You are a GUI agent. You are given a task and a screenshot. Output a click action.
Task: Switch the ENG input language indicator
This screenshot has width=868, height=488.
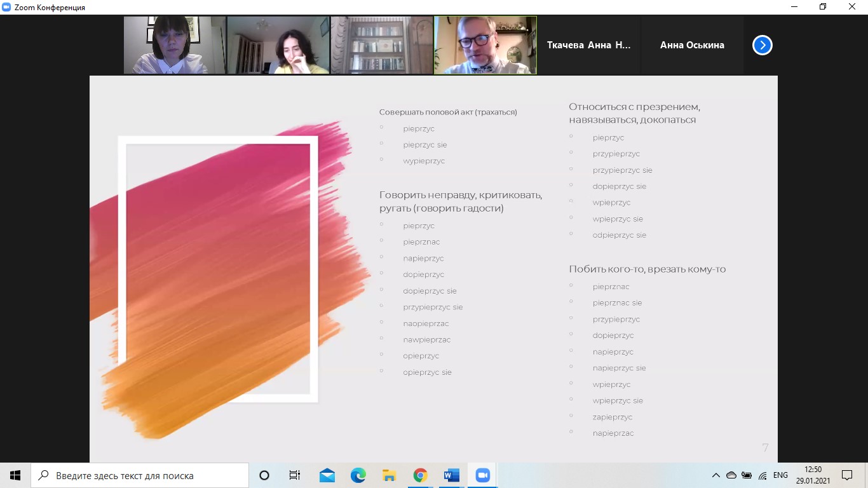(x=780, y=475)
